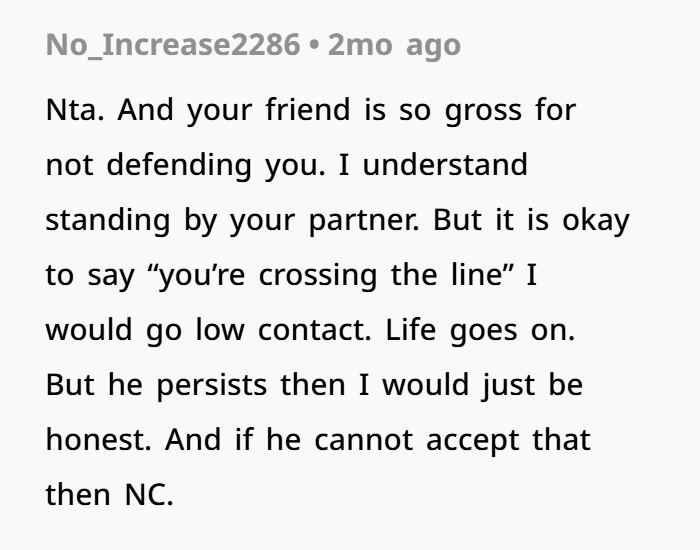This screenshot has width=700, height=550.
Task: Click the abbreviation "NC." ending the comment
Action: click(149, 495)
